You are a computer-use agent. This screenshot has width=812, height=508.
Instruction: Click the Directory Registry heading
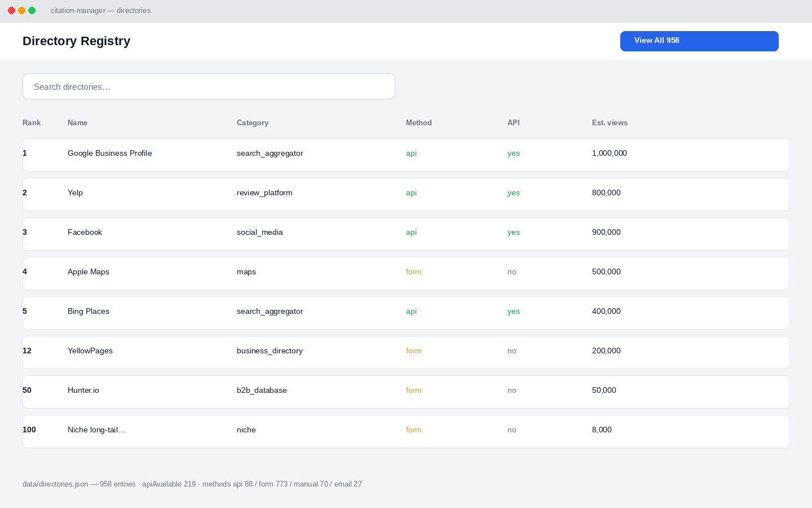coord(76,41)
